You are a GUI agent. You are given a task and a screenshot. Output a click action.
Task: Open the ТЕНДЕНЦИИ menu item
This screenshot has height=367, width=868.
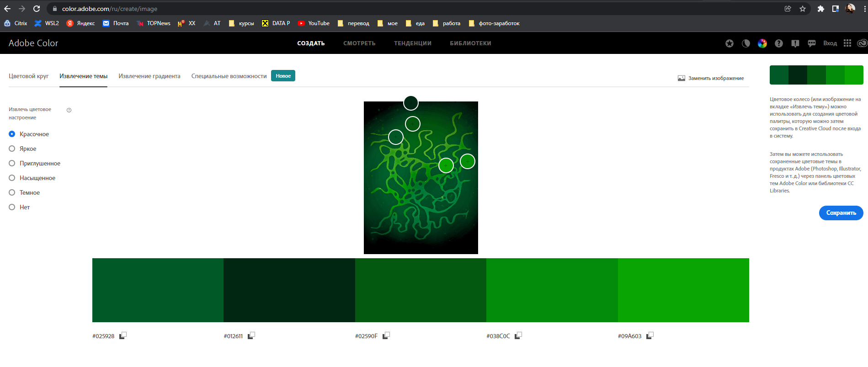[413, 43]
